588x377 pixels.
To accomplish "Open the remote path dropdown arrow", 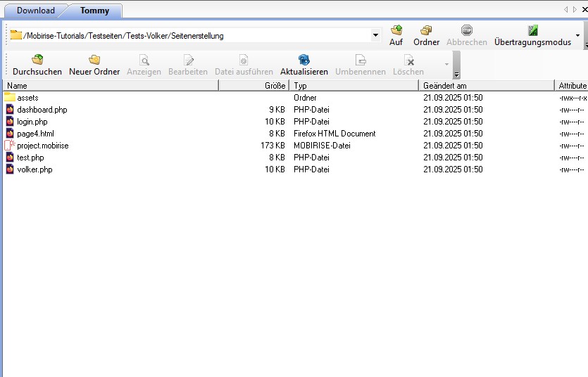I will (375, 34).
